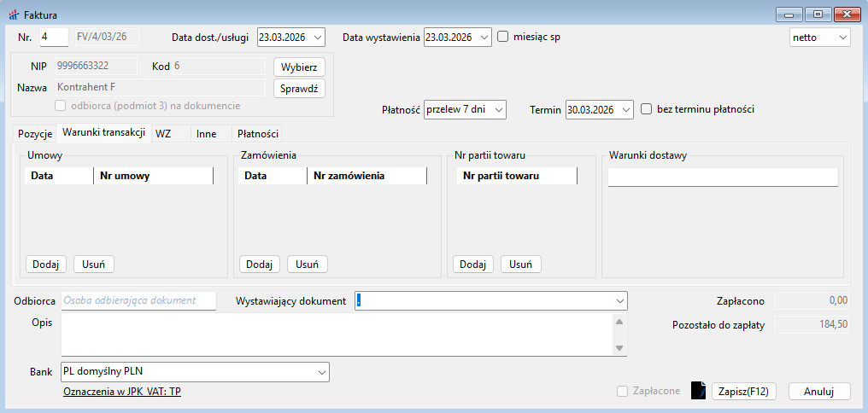Open the Płatności tab
This screenshot has height=413, width=868.
point(257,134)
